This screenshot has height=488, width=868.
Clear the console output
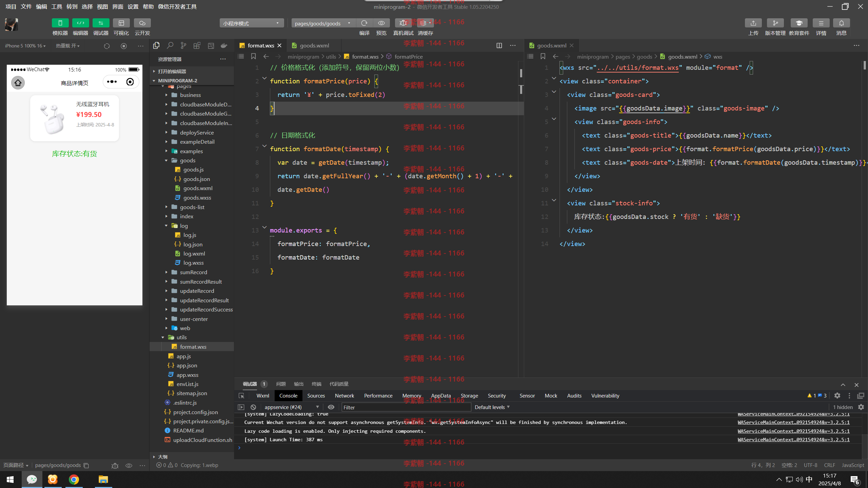253,407
